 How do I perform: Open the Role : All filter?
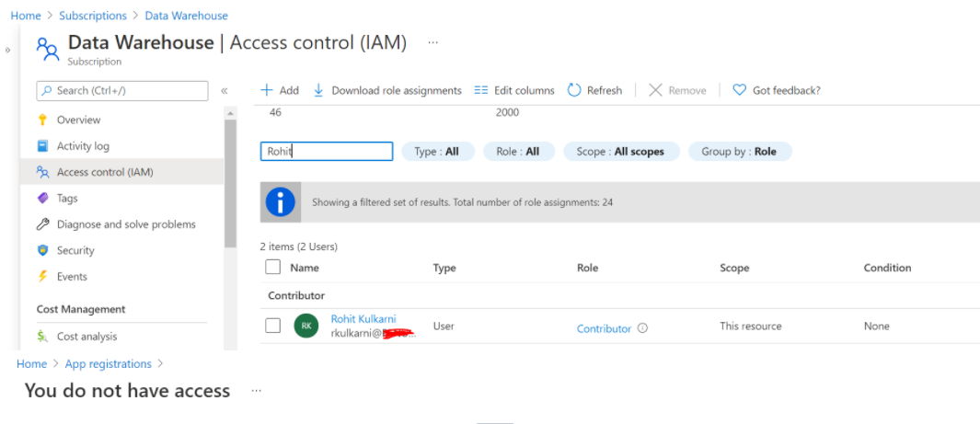[519, 152]
